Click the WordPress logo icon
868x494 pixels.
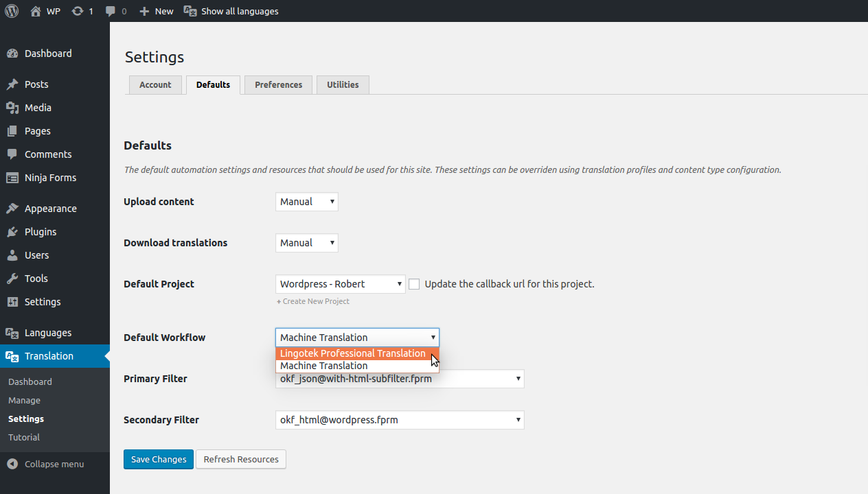[12, 11]
